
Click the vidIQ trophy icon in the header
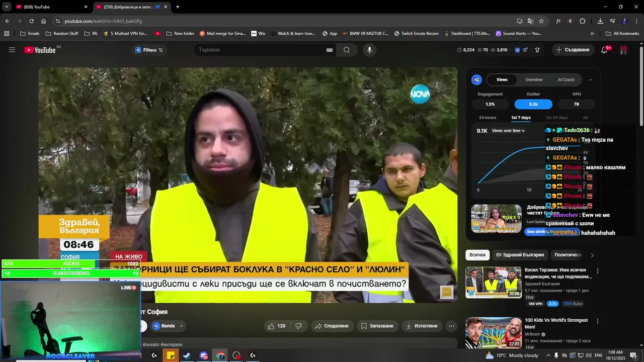[537, 50]
